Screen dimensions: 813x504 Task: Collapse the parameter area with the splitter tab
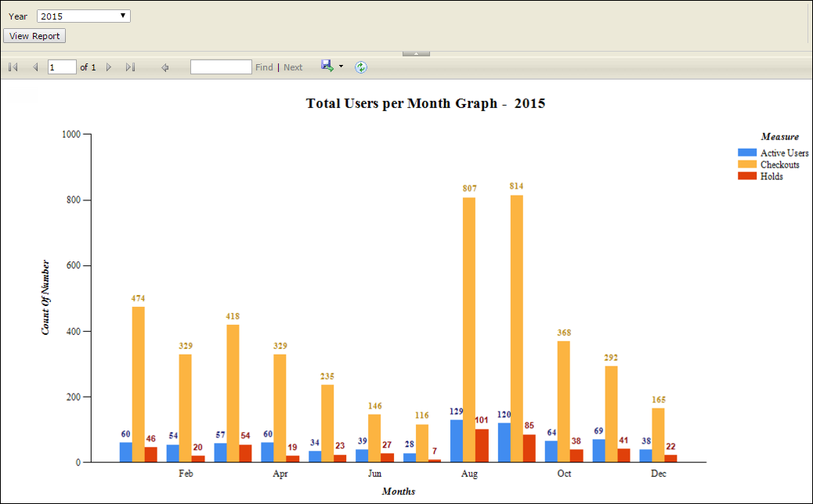[x=415, y=52]
